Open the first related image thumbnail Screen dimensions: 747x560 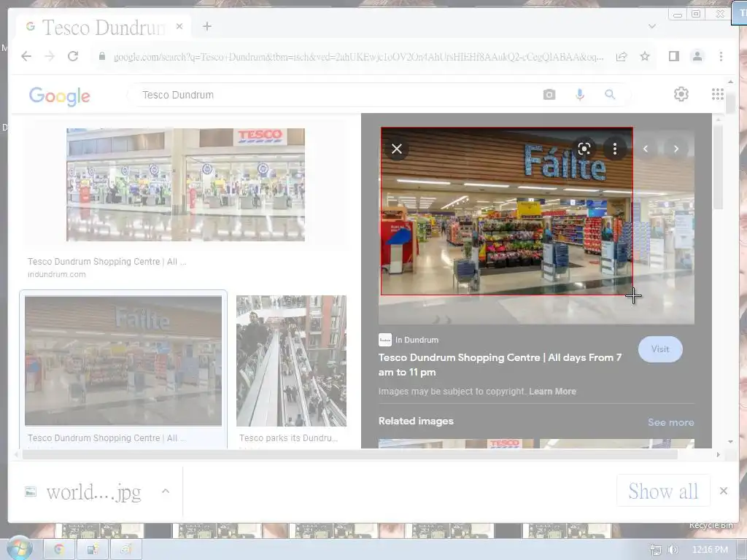(456, 444)
